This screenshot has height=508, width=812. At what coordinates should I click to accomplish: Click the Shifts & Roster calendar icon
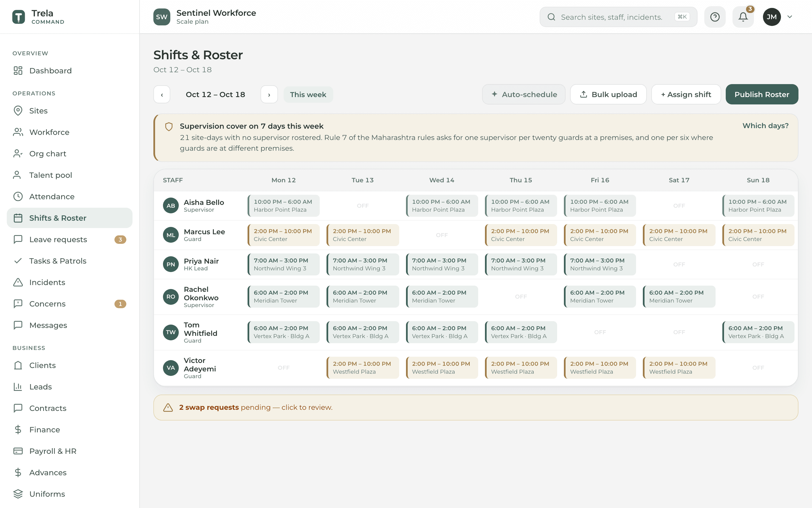[18, 218]
